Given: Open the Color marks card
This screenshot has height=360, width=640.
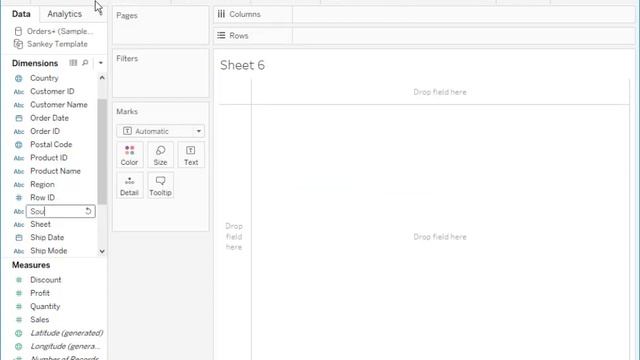Looking at the screenshot, I should 129,155.
